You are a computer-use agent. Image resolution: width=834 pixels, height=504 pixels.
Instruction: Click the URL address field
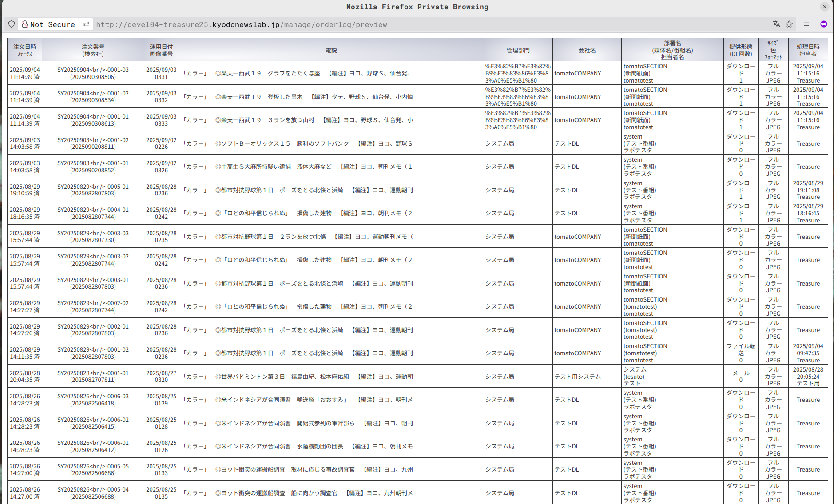[400, 24]
